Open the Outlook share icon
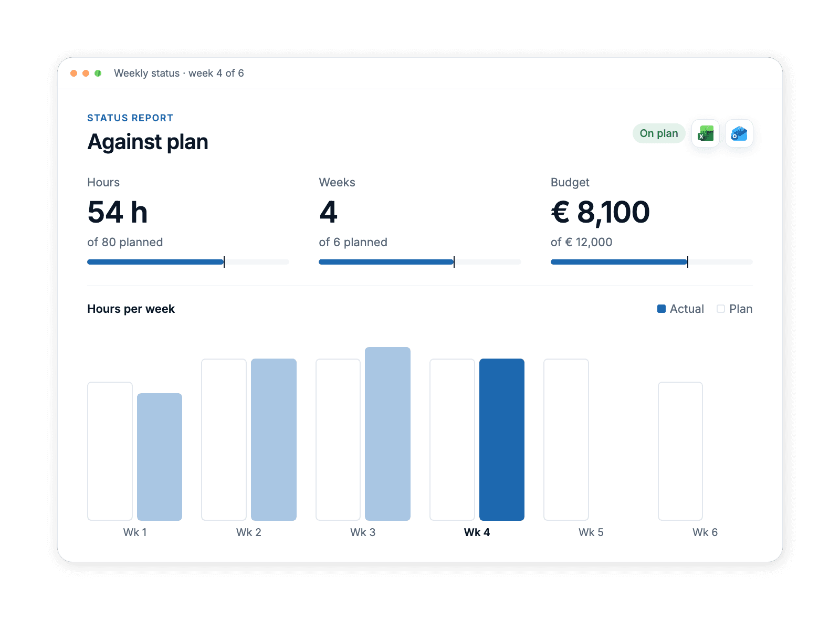This screenshot has width=840, height=630. [739, 133]
